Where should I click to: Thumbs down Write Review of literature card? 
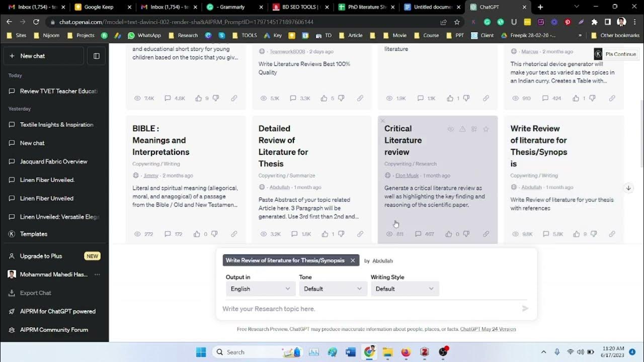(x=593, y=234)
